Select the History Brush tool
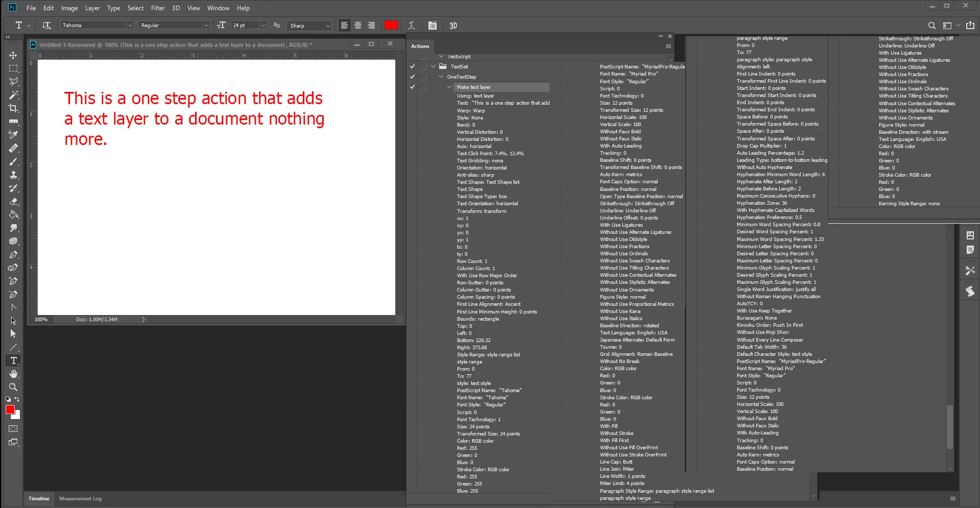The height and width of the screenshot is (508, 980). click(13, 188)
